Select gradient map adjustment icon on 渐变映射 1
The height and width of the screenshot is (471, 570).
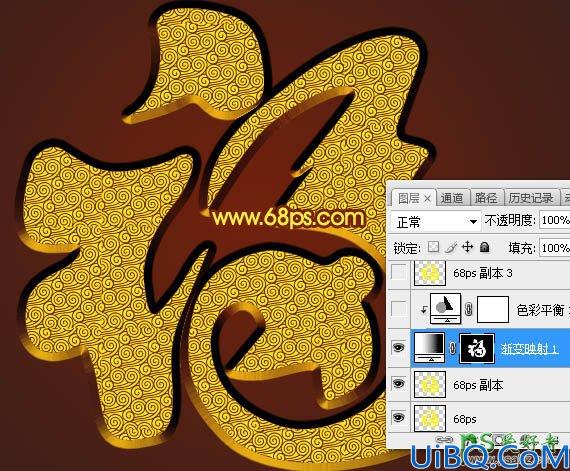429,347
